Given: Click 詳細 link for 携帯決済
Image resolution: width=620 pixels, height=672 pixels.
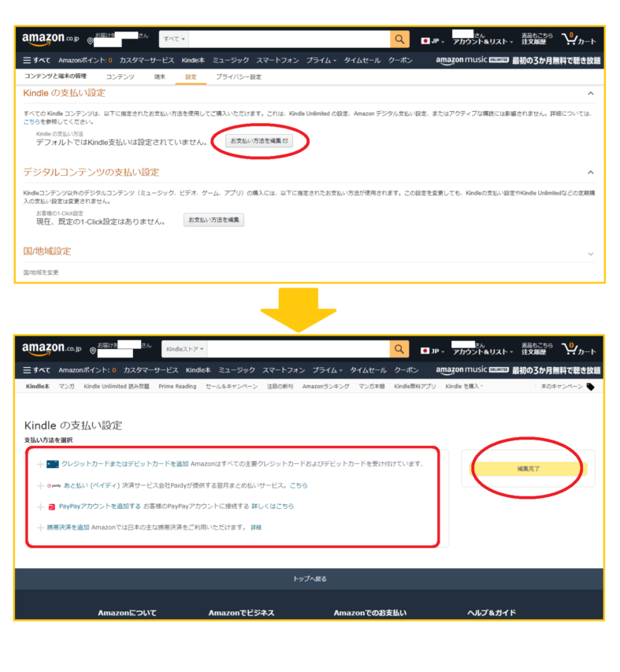Looking at the screenshot, I should [256, 528].
